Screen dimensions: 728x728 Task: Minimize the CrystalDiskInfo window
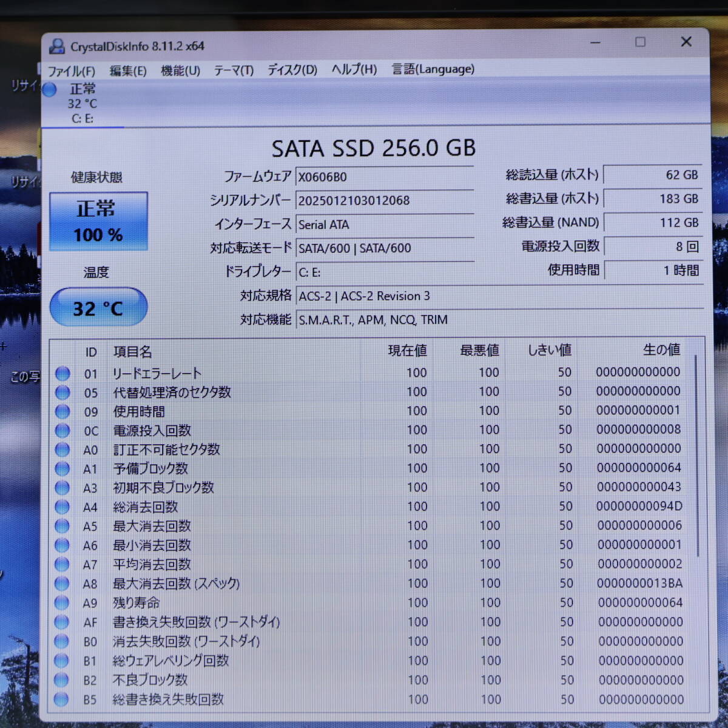click(x=595, y=42)
